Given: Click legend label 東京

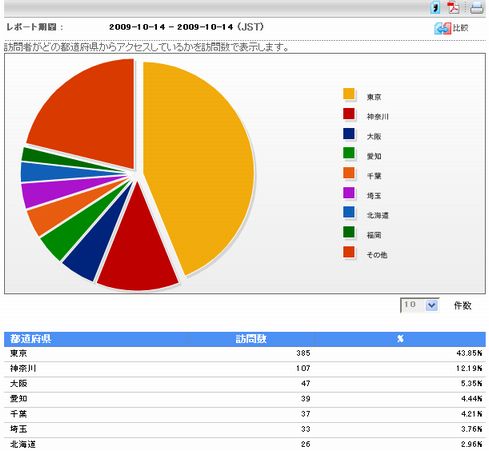Looking at the screenshot, I should (374, 97).
